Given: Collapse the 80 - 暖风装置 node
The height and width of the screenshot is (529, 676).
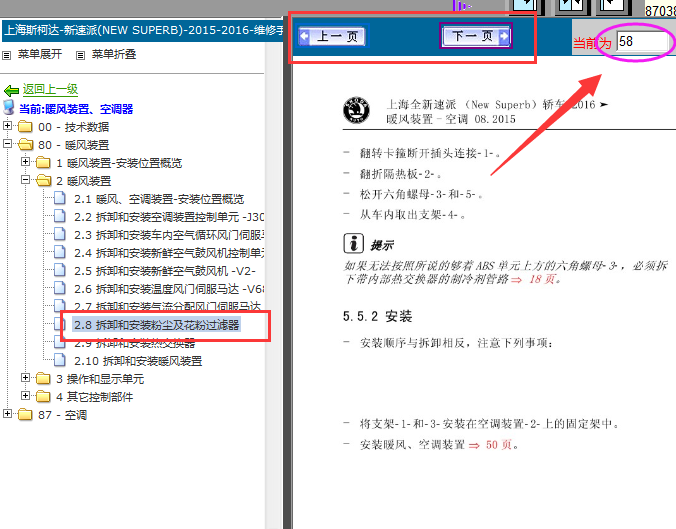Looking at the screenshot, I should [x=7, y=144].
